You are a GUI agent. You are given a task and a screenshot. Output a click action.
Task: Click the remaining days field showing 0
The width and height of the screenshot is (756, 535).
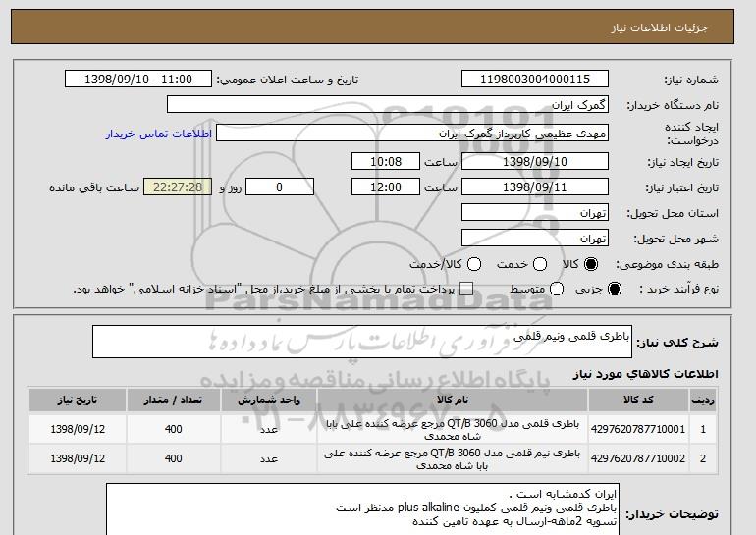click(280, 187)
